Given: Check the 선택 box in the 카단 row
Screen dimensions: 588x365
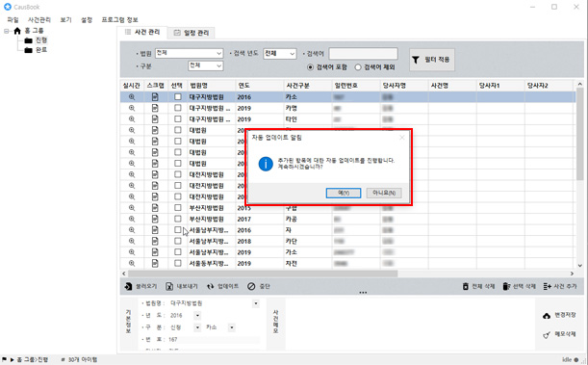Looking at the screenshot, I should (178, 241).
